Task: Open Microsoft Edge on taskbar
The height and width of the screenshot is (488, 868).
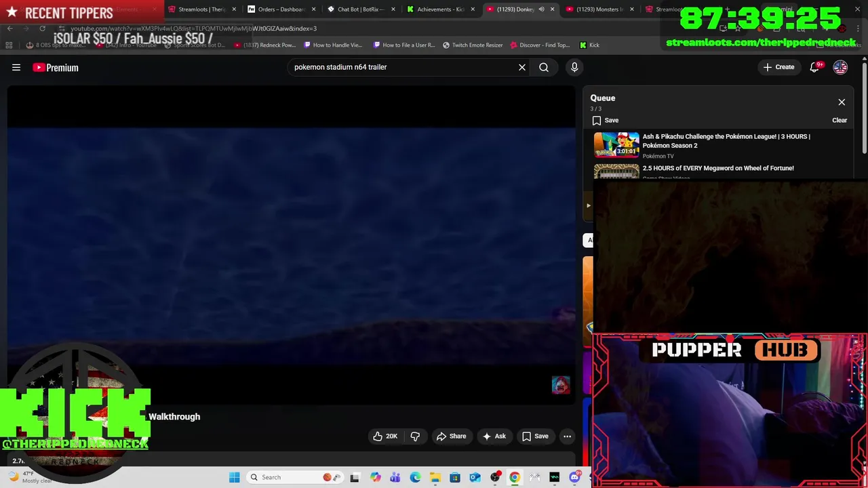Action: [415, 477]
